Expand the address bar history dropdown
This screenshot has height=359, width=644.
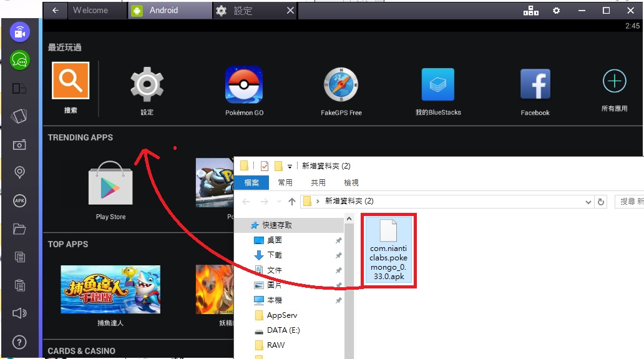pyautogui.click(x=588, y=202)
